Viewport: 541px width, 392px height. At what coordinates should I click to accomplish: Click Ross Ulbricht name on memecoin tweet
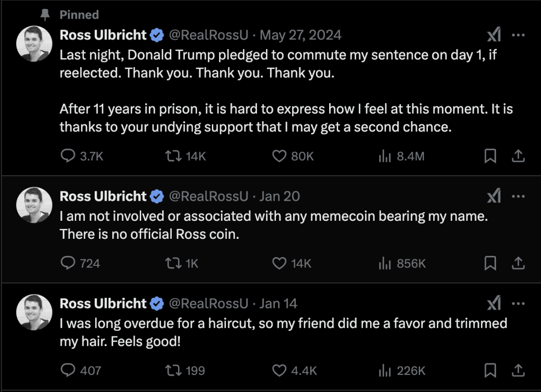(x=103, y=196)
